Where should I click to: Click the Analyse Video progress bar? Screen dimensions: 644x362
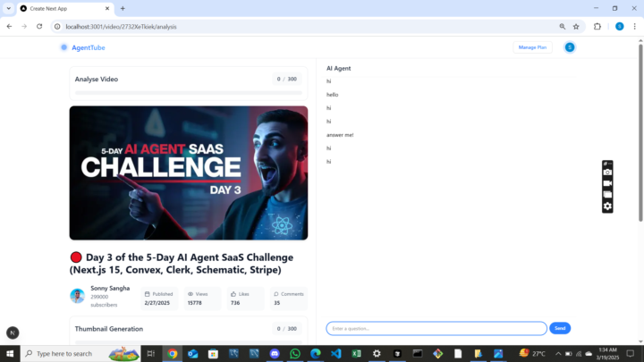[189, 93]
